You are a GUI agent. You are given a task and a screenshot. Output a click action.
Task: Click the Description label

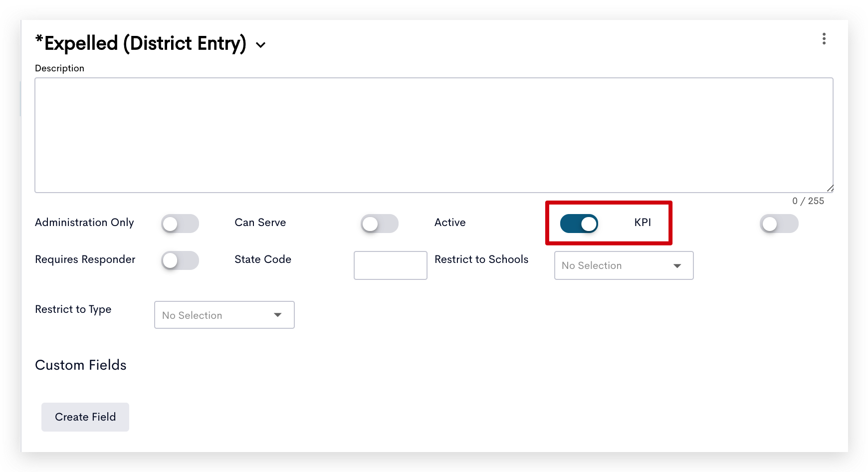[x=59, y=68]
